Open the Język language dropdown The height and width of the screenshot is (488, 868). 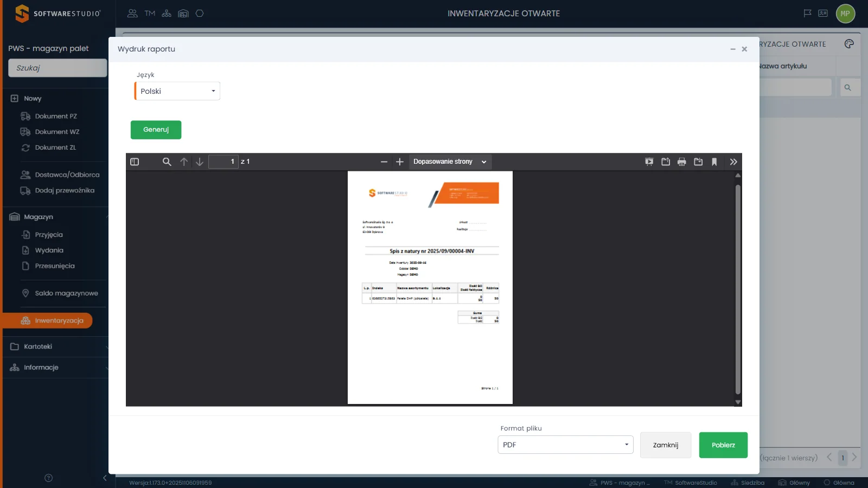pyautogui.click(x=177, y=91)
